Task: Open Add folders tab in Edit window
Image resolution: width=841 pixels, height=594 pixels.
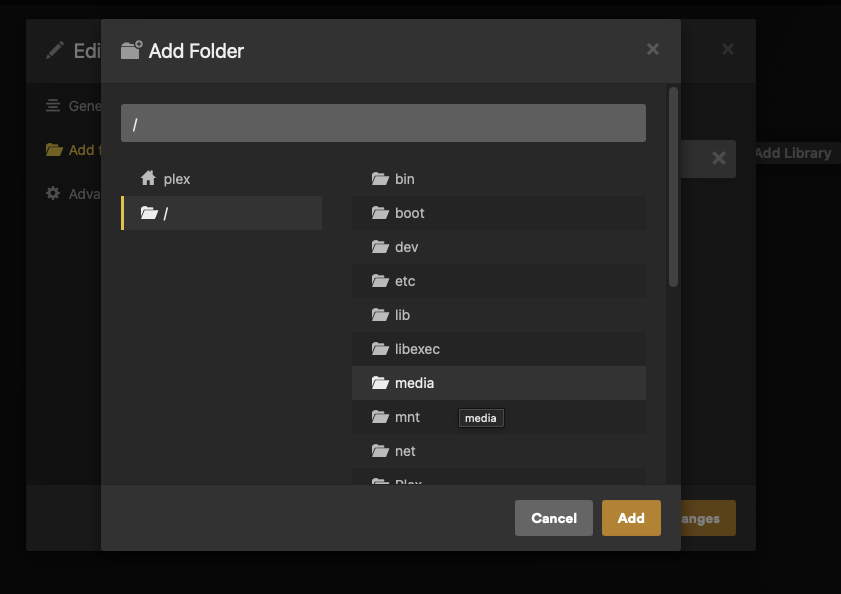Action: (73, 150)
